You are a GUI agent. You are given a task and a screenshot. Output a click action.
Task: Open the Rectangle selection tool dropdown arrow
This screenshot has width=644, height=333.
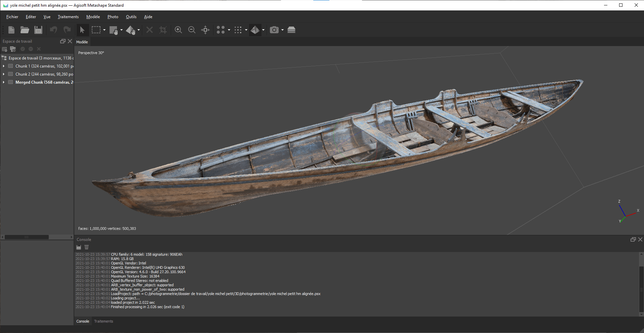(104, 30)
